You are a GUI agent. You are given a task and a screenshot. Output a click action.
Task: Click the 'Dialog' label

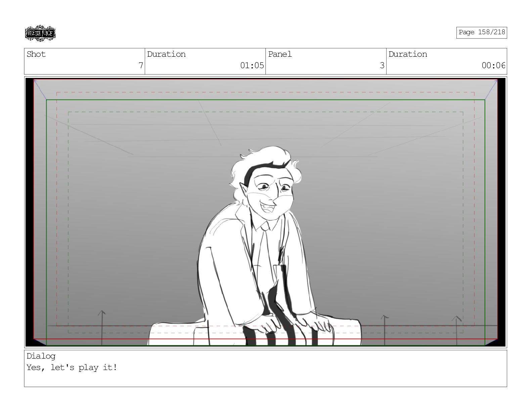click(41, 356)
